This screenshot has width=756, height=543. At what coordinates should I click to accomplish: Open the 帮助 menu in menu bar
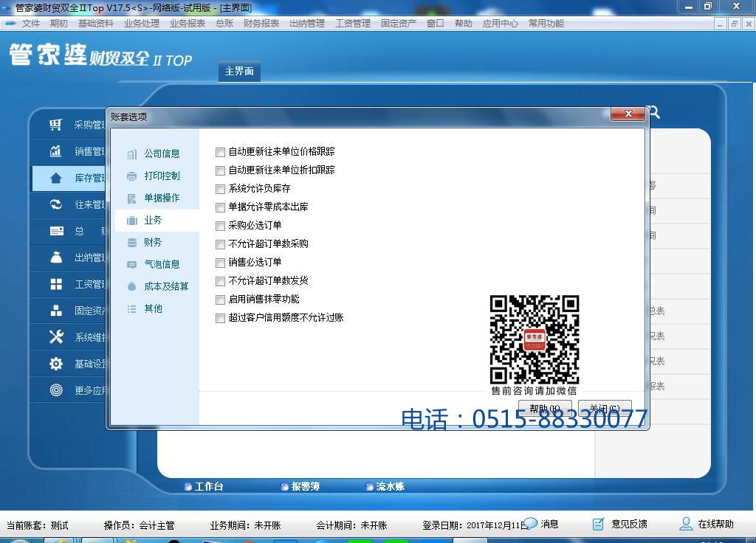pos(464,23)
